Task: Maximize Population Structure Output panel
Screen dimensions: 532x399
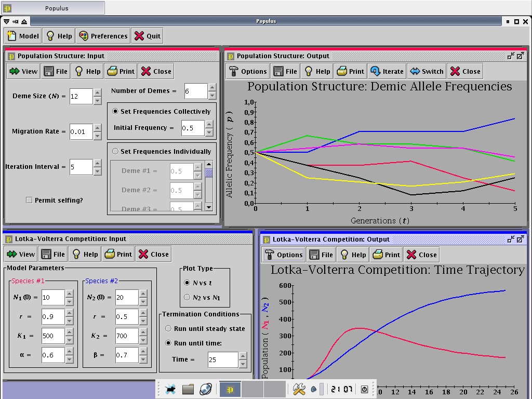Action: pos(521,56)
